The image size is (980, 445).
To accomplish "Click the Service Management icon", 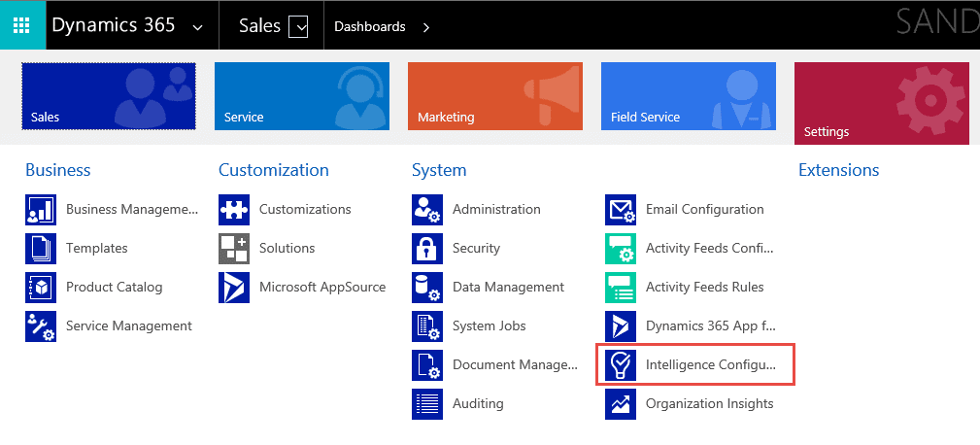I will [x=41, y=325].
